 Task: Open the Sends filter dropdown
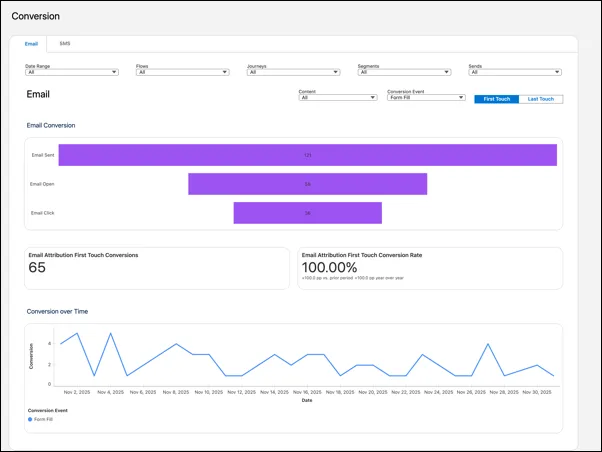pyautogui.click(x=515, y=72)
